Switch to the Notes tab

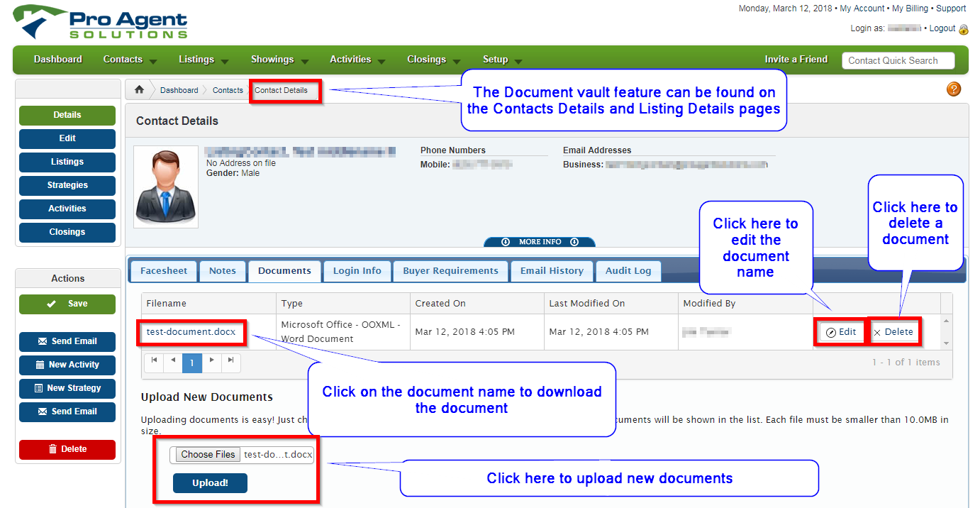coord(222,271)
